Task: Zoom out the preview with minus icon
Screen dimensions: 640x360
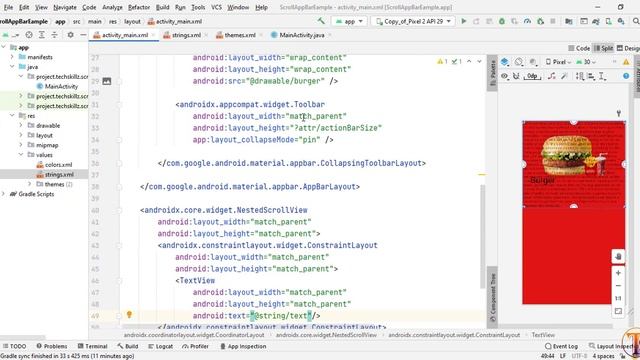Action: click(618, 286)
